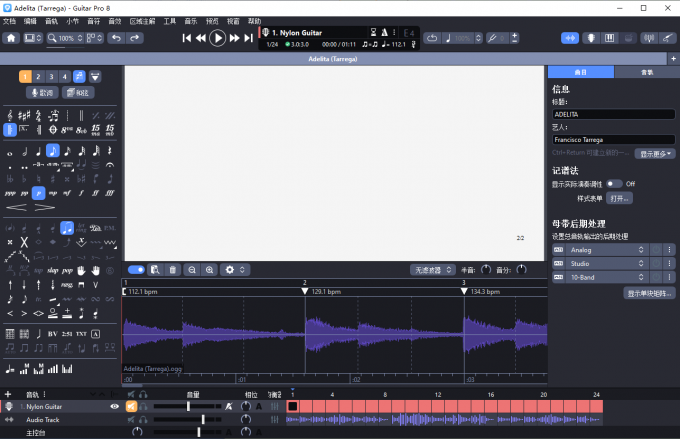
Task: Click the Undo arrow in toolbar
Action: (114, 38)
